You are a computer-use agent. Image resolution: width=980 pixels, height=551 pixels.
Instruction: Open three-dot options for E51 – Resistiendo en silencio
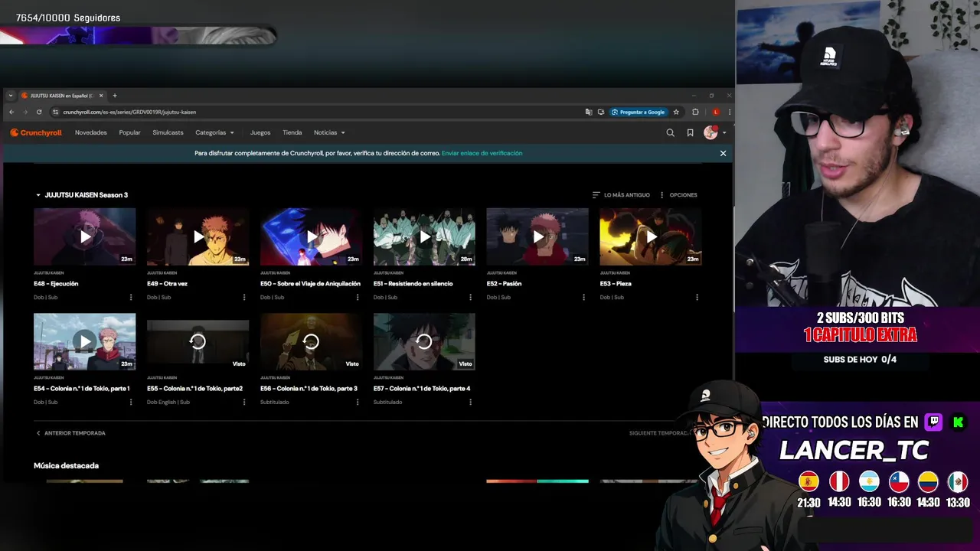coord(471,297)
